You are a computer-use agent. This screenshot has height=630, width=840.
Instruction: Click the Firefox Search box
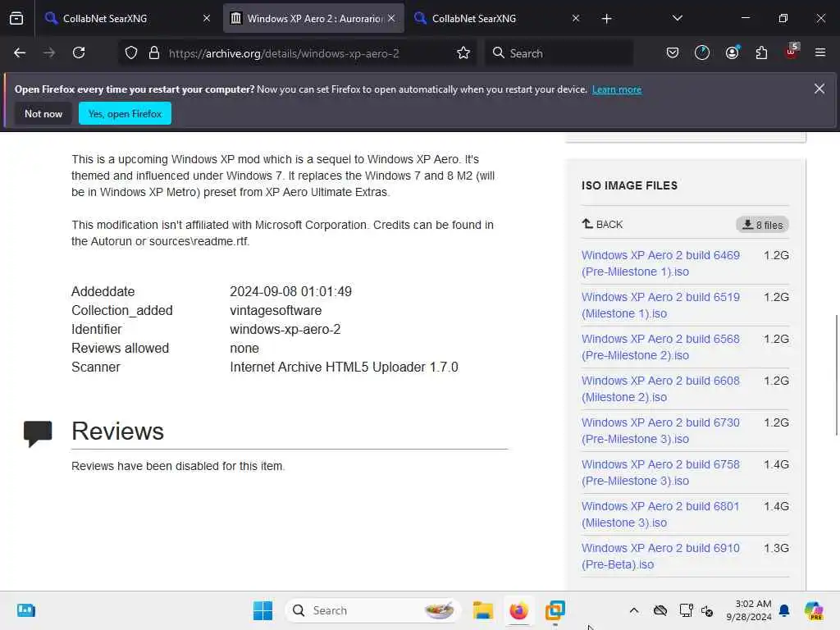pos(559,53)
